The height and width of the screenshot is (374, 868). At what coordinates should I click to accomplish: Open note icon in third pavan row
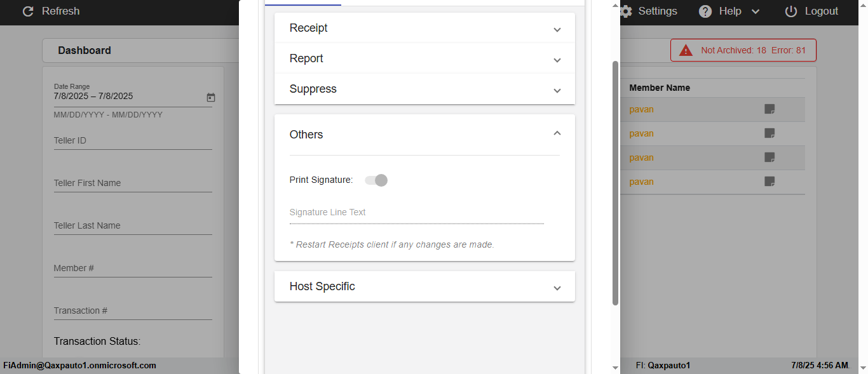pos(770,157)
